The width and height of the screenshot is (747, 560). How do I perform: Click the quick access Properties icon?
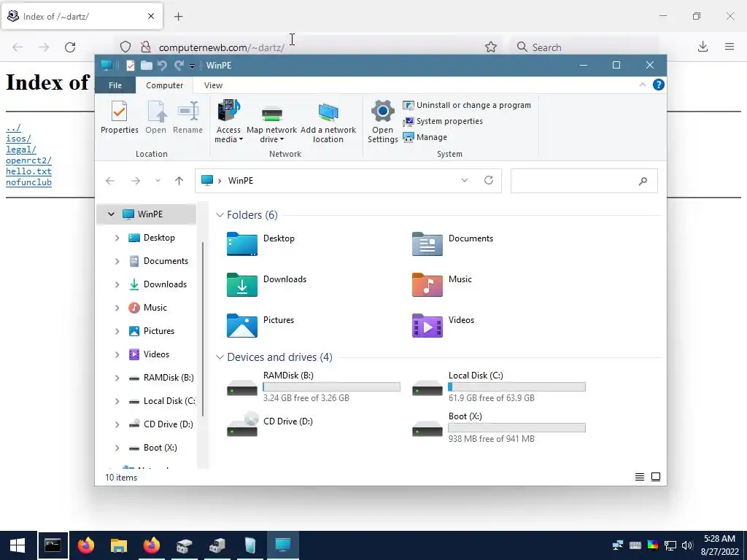coord(130,66)
